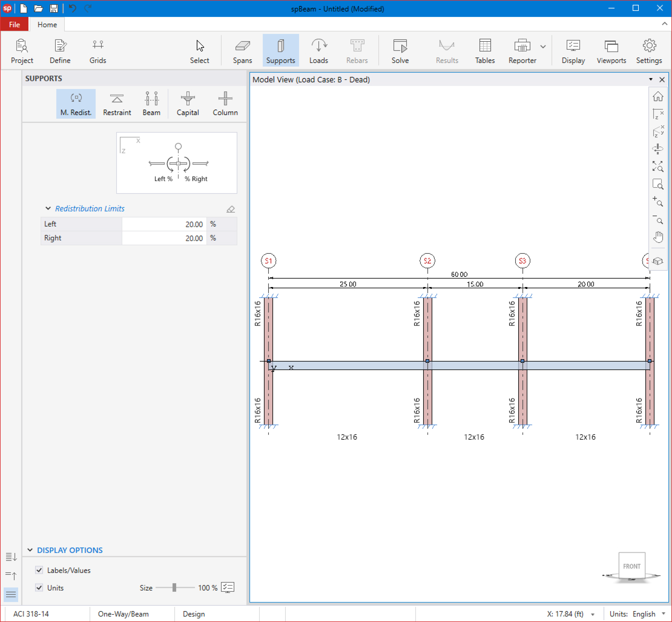The width and height of the screenshot is (672, 622).
Task: Click the pan hand tool in viewport
Action: [658, 237]
